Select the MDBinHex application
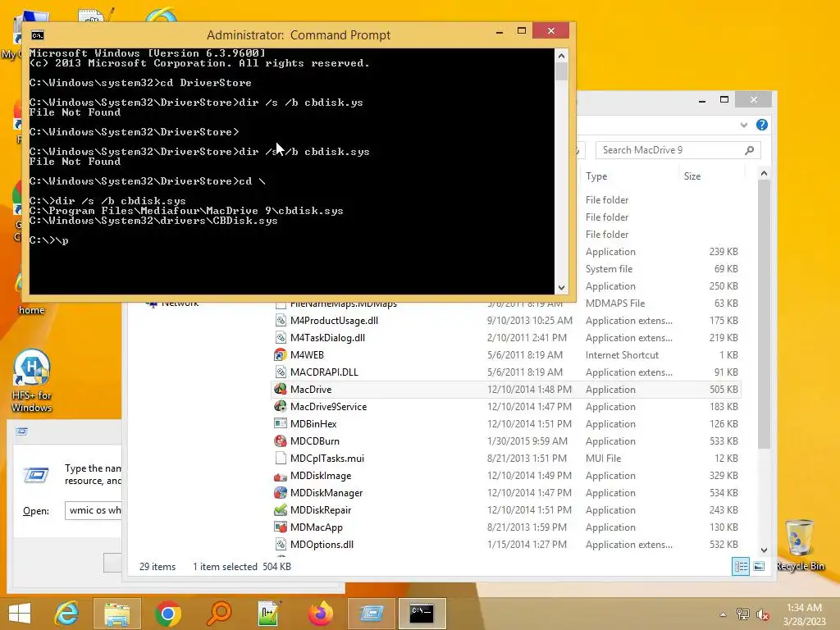The image size is (840, 630). [506, 424]
